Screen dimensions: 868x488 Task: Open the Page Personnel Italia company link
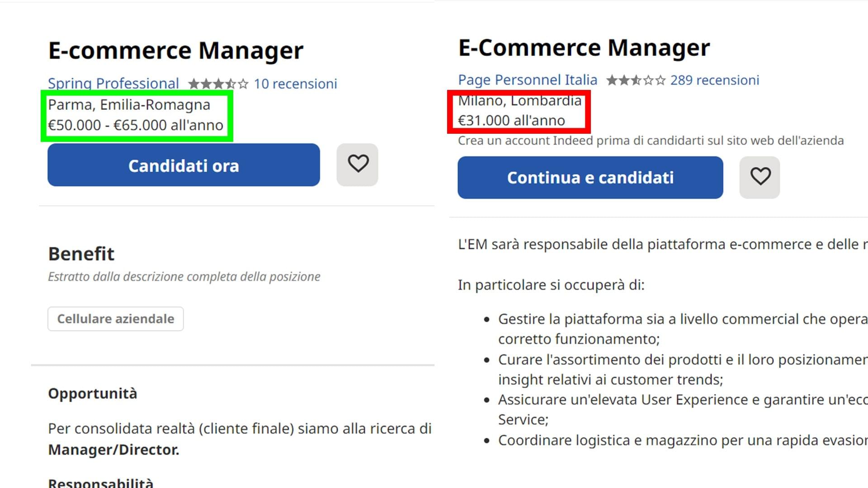tap(528, 80)
